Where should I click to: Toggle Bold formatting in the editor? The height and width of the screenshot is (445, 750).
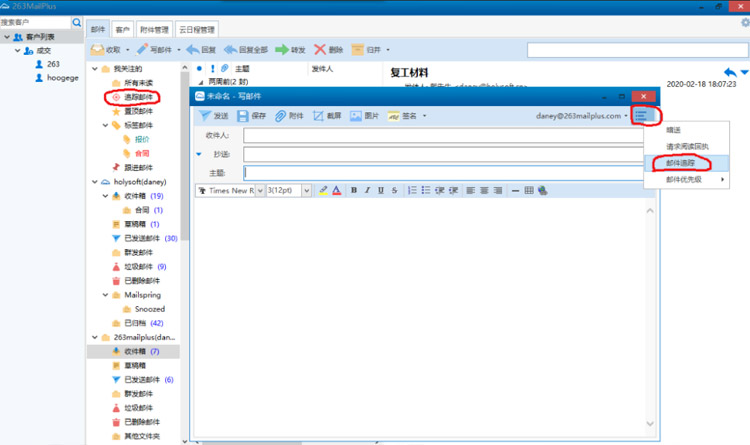354,190
